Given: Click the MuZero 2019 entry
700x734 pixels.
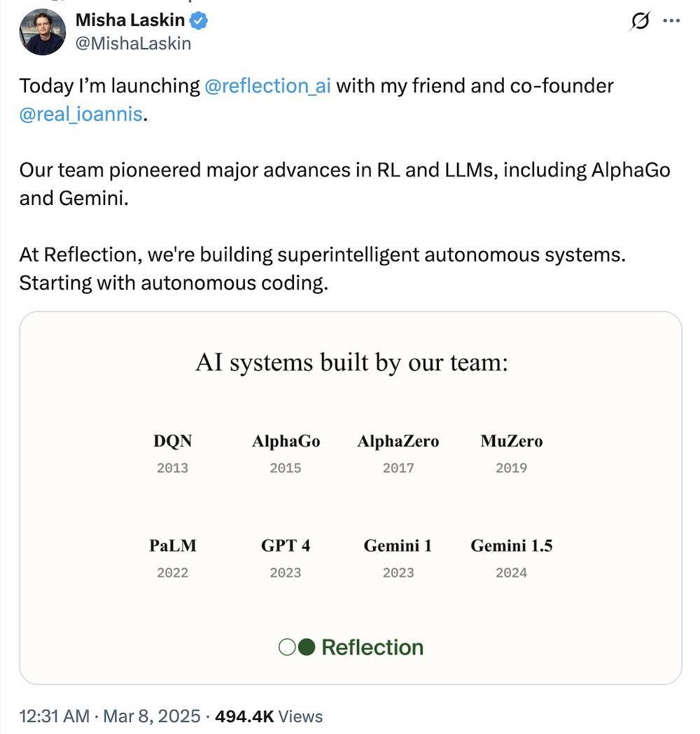Looking at the screenshot, I should (x=511, y=453).
